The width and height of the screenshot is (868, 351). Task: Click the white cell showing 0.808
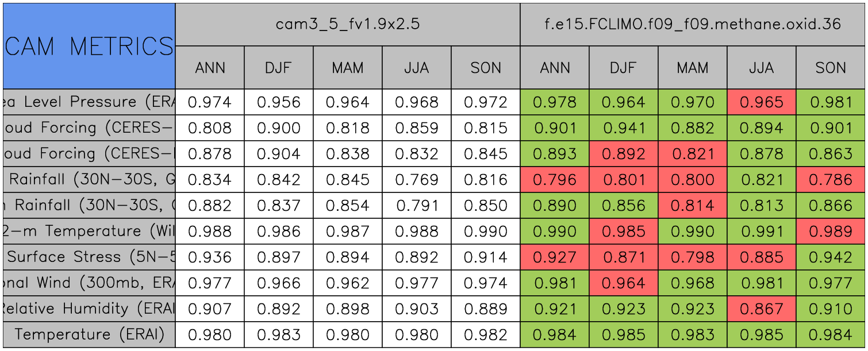pos(210,128)
